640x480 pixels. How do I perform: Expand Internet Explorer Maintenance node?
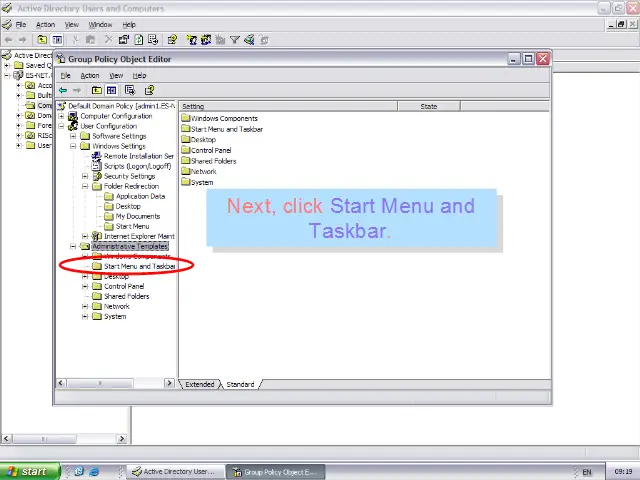[x=85, y=236]
